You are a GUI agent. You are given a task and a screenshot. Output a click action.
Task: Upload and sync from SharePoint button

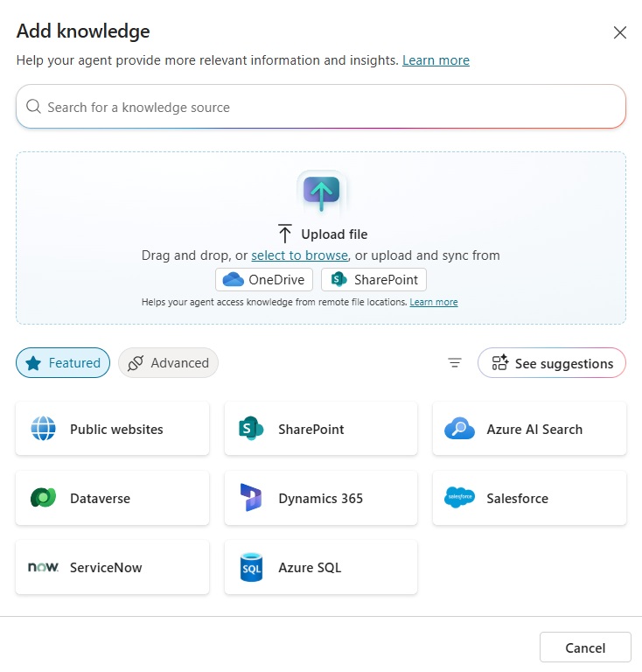[374, 280]
